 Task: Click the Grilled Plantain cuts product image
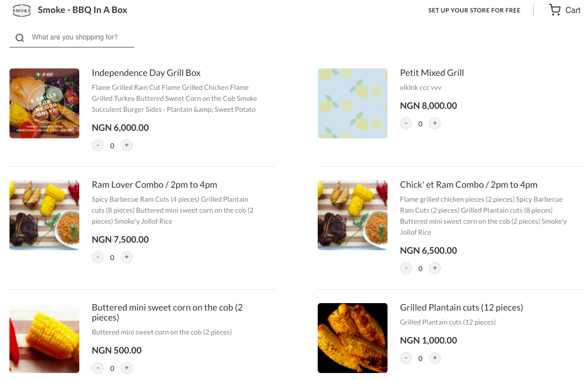[353, 338]
